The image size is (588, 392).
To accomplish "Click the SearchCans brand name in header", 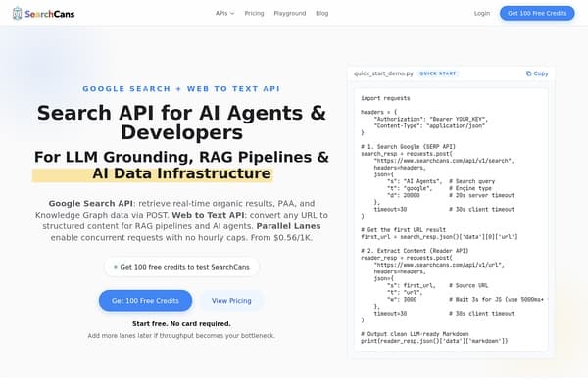I will pyautogui.click(x=50, y=14).
